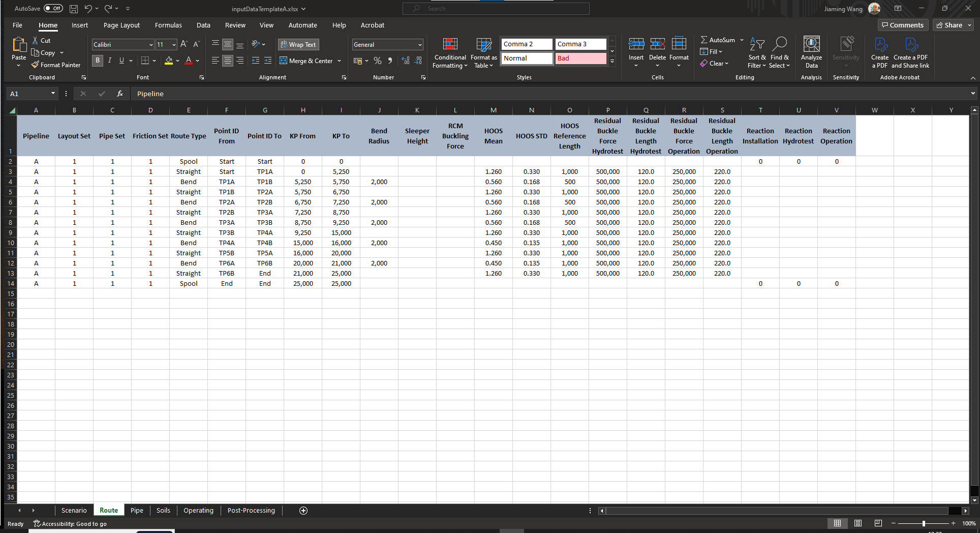Expand the formula bar
The width and height of the screenshot is (980, 533).
[973, 94]
